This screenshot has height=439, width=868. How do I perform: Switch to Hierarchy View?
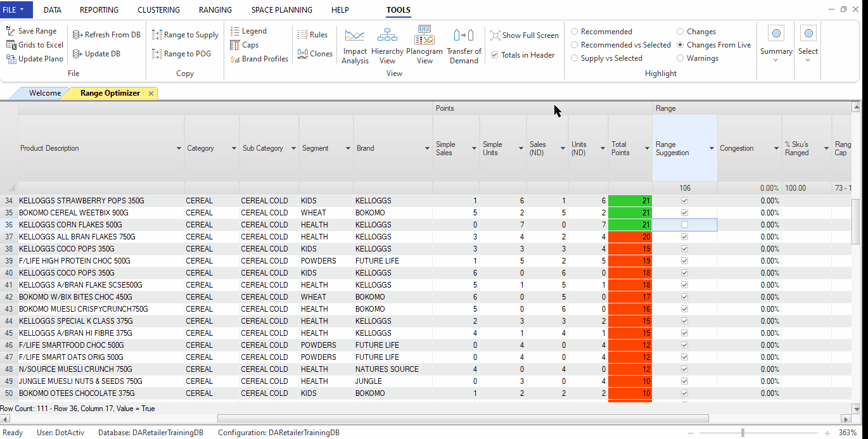click(387, 46)
